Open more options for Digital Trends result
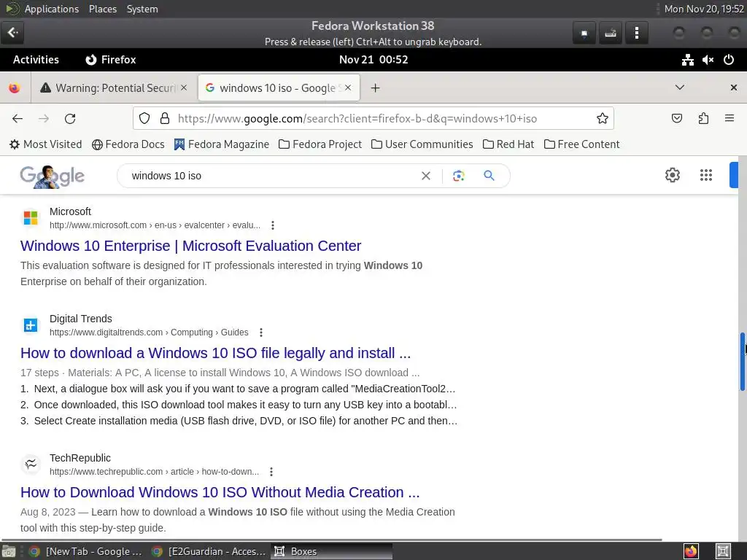Screen dimensions: 747x560 (x=260, y=332)
